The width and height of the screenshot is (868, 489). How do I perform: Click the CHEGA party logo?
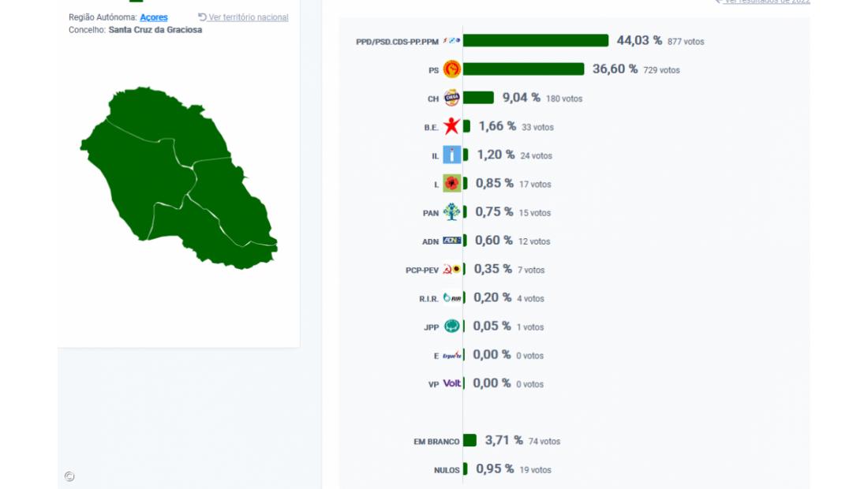(450, 98)
